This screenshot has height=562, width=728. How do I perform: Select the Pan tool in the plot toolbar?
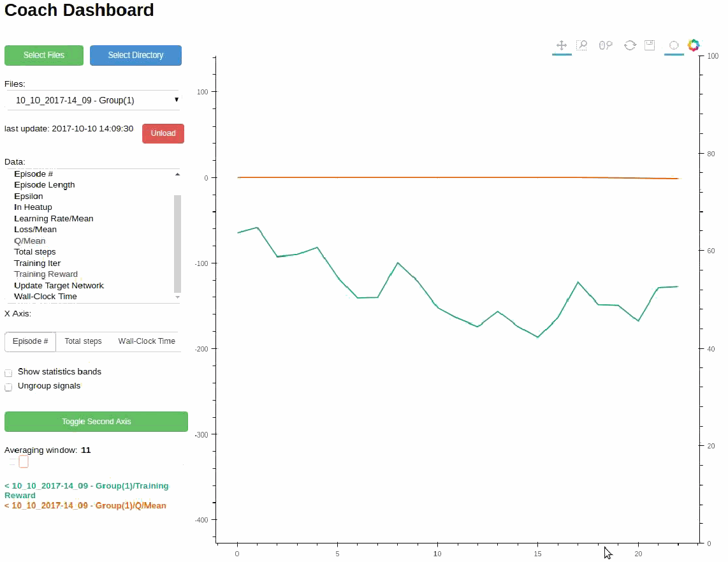pyautogui.click(x=562, y=45)
